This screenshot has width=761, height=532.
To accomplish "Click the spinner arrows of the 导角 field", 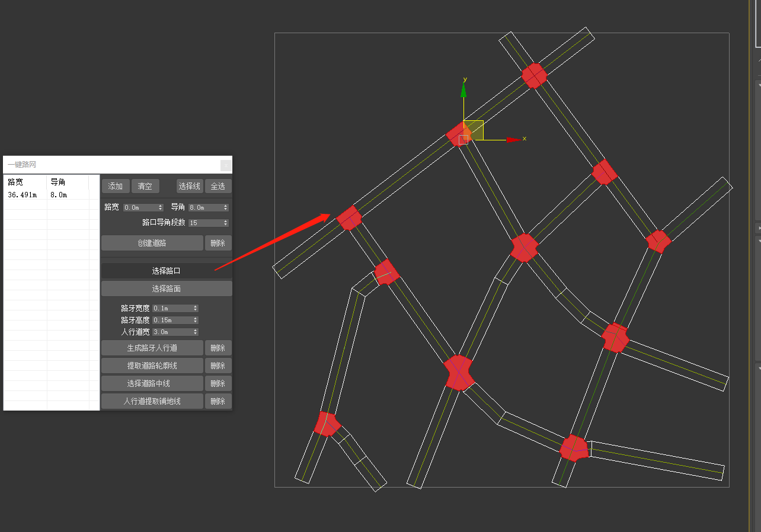I will tap(226, 207).
